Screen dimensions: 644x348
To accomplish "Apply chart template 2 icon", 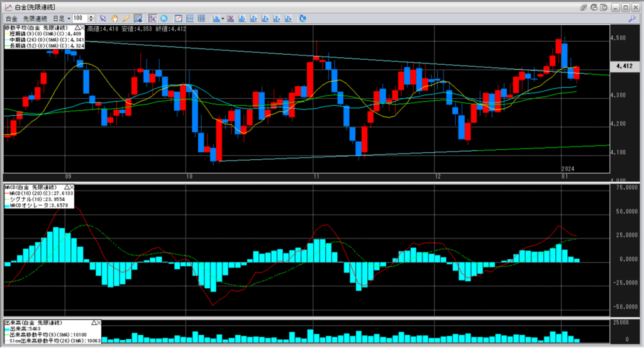I will (253, 18).
